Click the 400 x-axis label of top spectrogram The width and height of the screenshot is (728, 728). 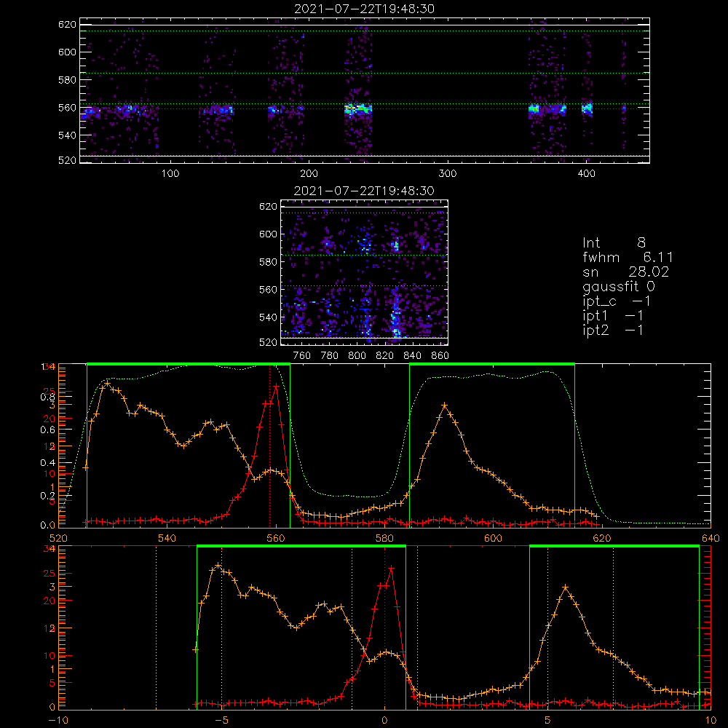pyautogui.click(x=586, y=174)
